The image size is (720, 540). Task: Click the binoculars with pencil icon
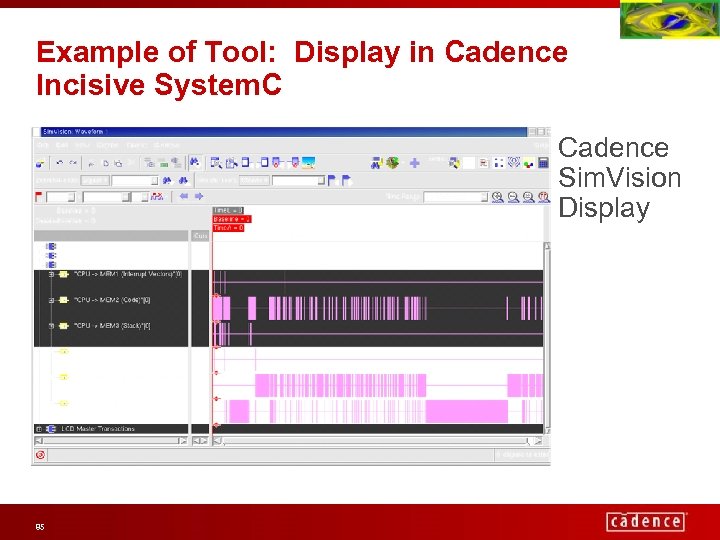pos(376,163)
